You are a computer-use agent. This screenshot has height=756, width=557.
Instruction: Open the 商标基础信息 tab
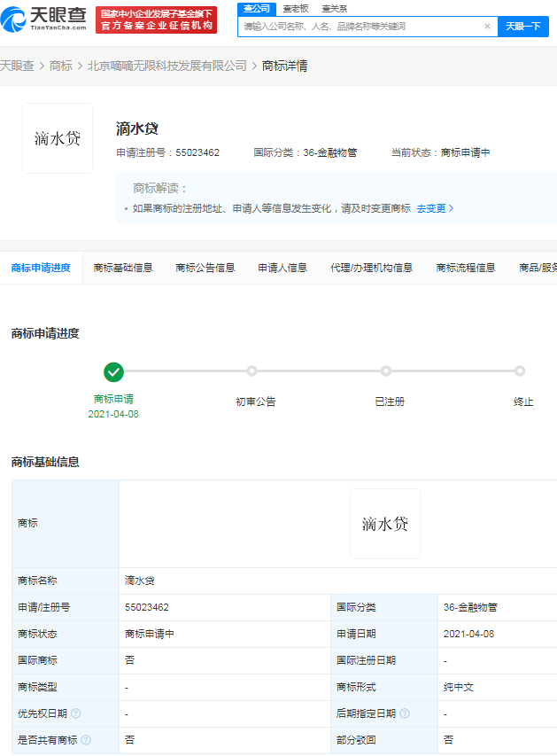pos(123,268)
